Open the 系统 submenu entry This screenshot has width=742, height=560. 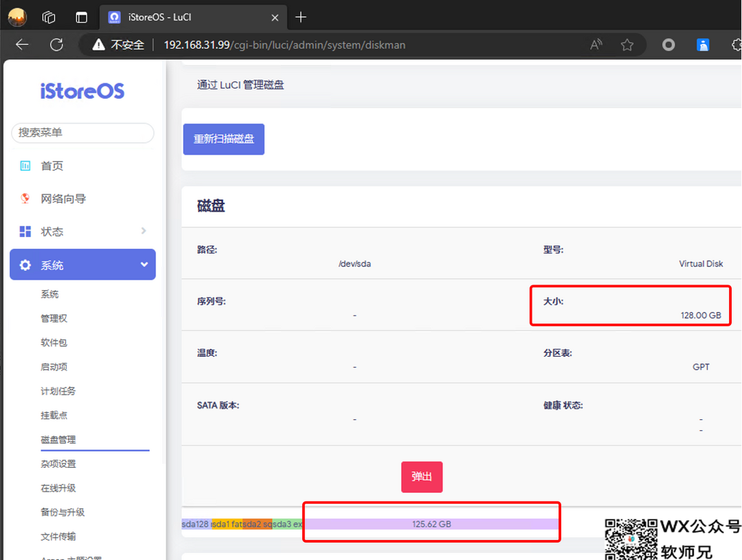point(49,295)
